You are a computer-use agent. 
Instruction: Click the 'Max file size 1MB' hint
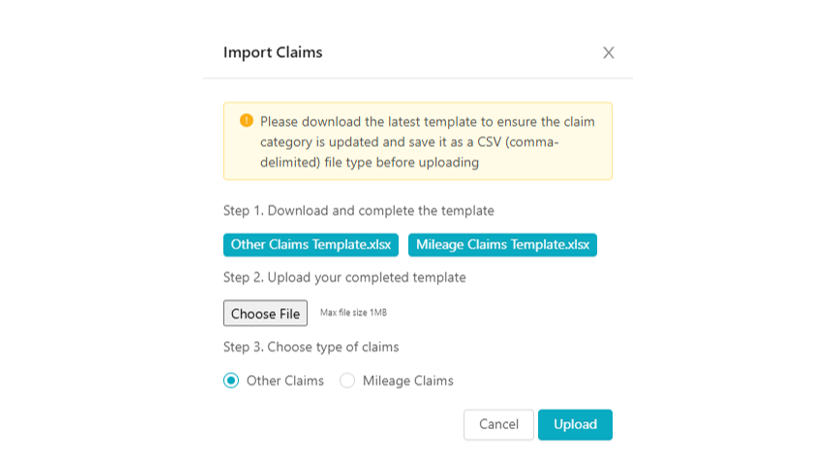click(x=353, y=314)
